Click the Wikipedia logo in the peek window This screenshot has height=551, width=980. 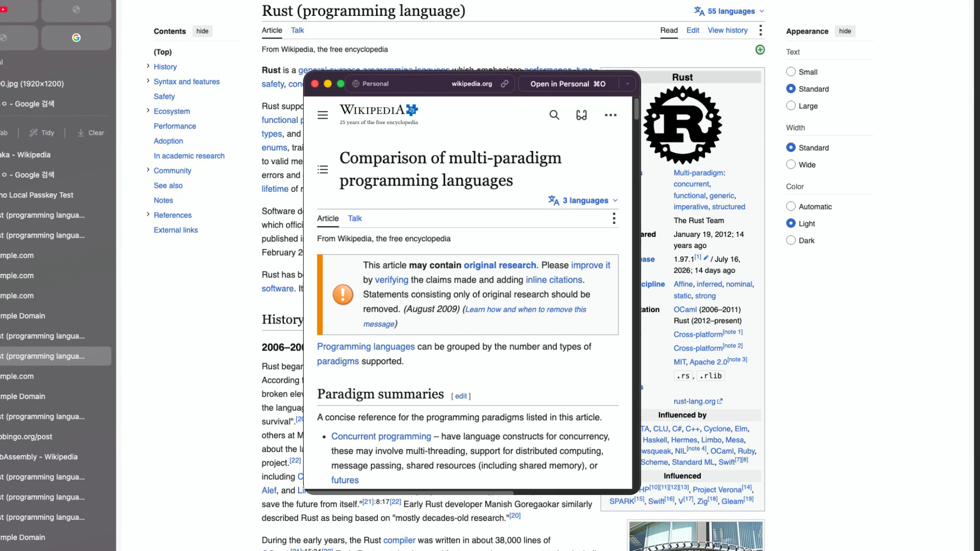[x=379, y=114]
